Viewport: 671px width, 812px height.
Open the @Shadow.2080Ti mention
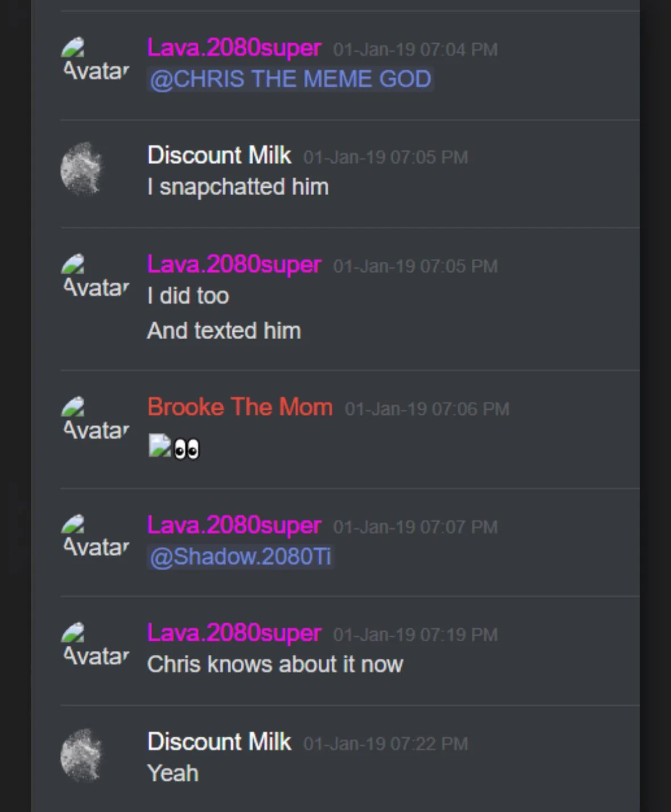point(240,557)
